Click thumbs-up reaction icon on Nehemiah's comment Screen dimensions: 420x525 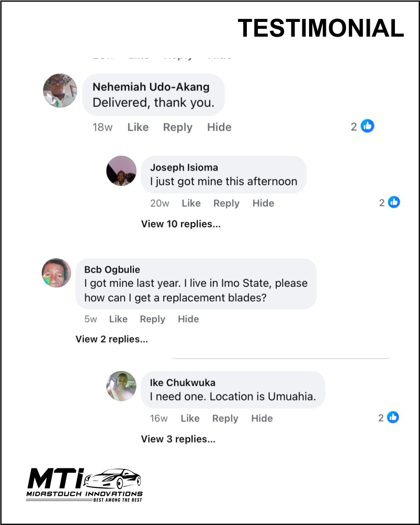(x=368, y=126)
